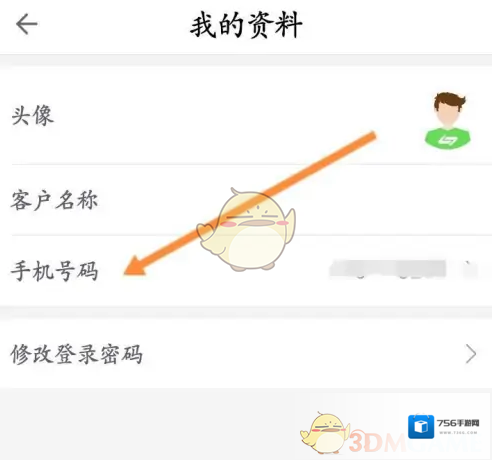This screenshot has width=492, height=460.
Task: Select the 头像 row label
Action: pos(32,115)
